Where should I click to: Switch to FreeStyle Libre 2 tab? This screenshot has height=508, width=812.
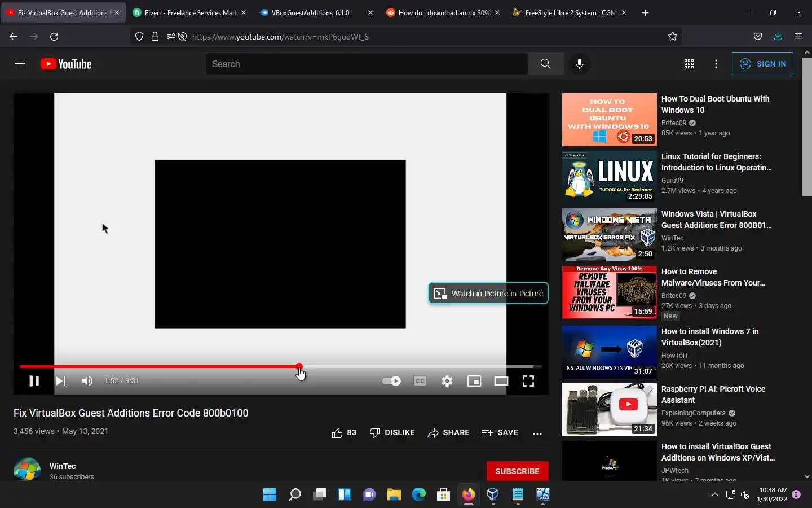coord(570,12)
